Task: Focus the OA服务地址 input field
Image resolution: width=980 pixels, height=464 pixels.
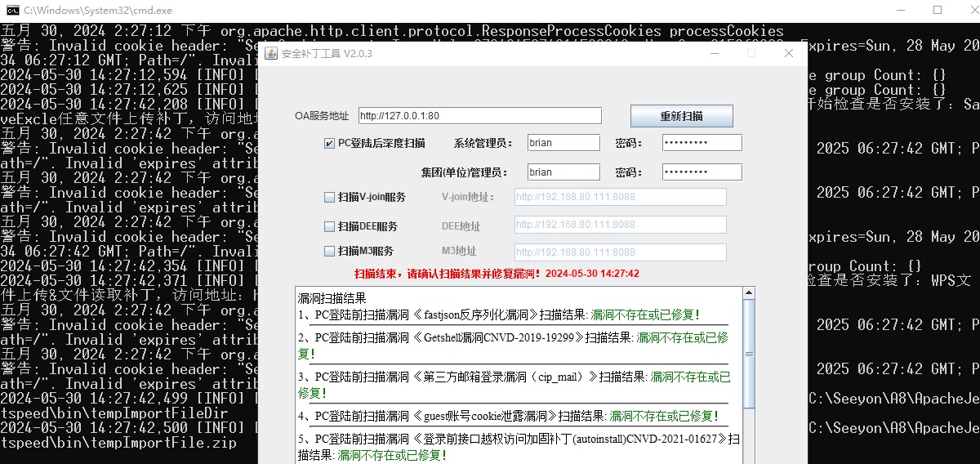Action: (x=479, y=116)
